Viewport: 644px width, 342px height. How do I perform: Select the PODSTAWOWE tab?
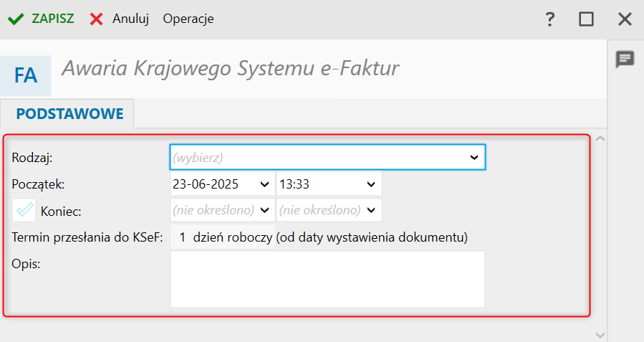coord(69,113)
